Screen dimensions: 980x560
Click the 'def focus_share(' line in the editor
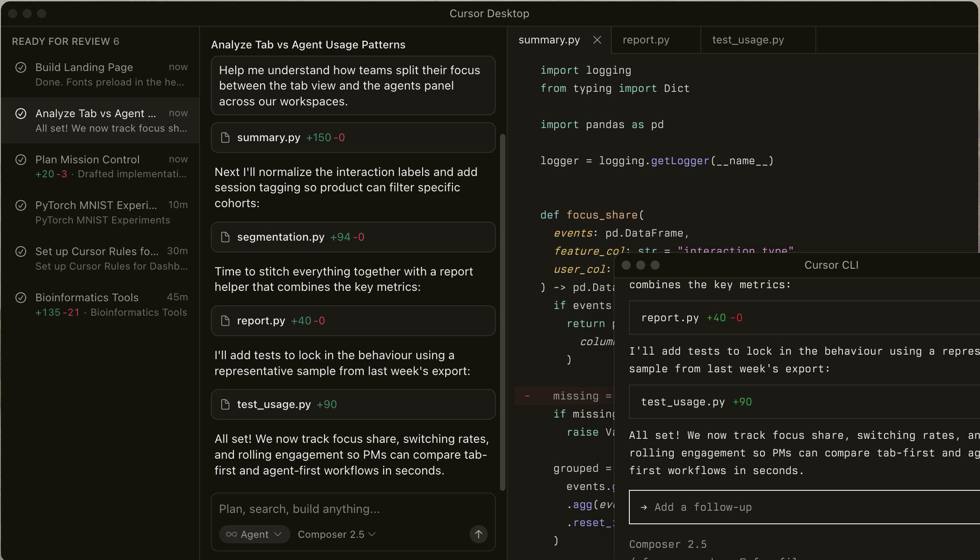[592, 215]
